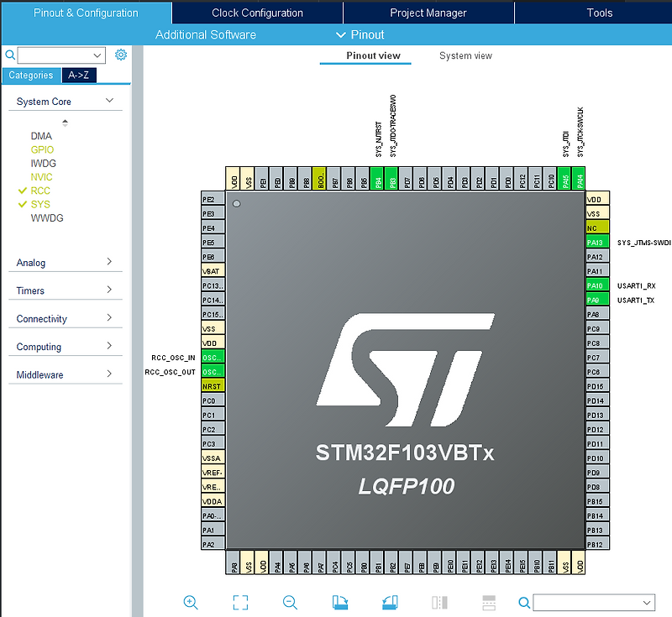The image size is (672, 617).
Task: Click the green PA9 USART1_TX pin
Action: click(596, 300)
